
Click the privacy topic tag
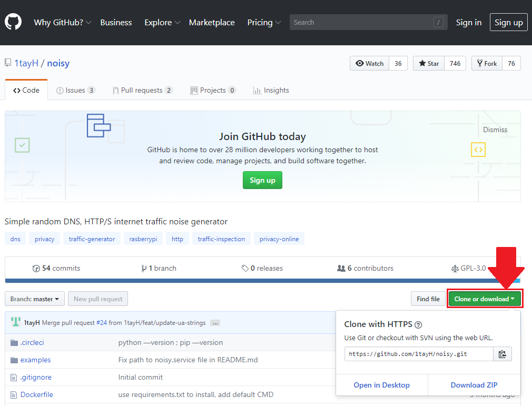coord(44,239)
